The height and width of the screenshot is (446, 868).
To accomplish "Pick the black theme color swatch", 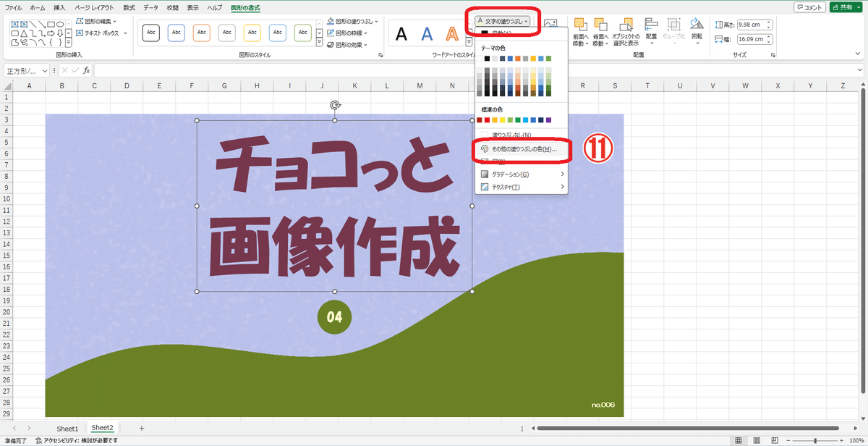I will [488, 59].
